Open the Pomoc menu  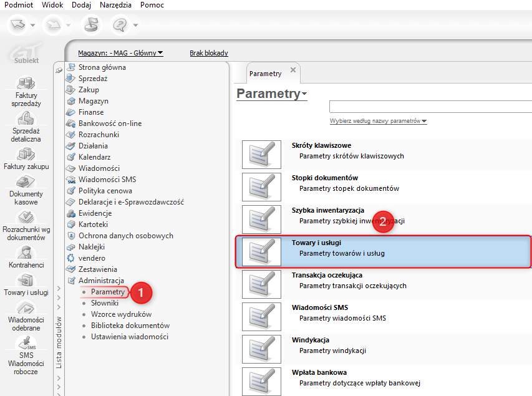[152, 5]
